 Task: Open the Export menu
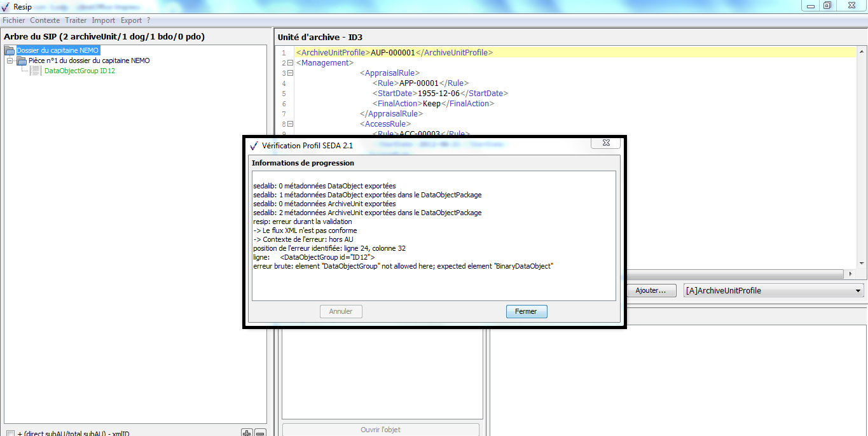tap(131, 20)
